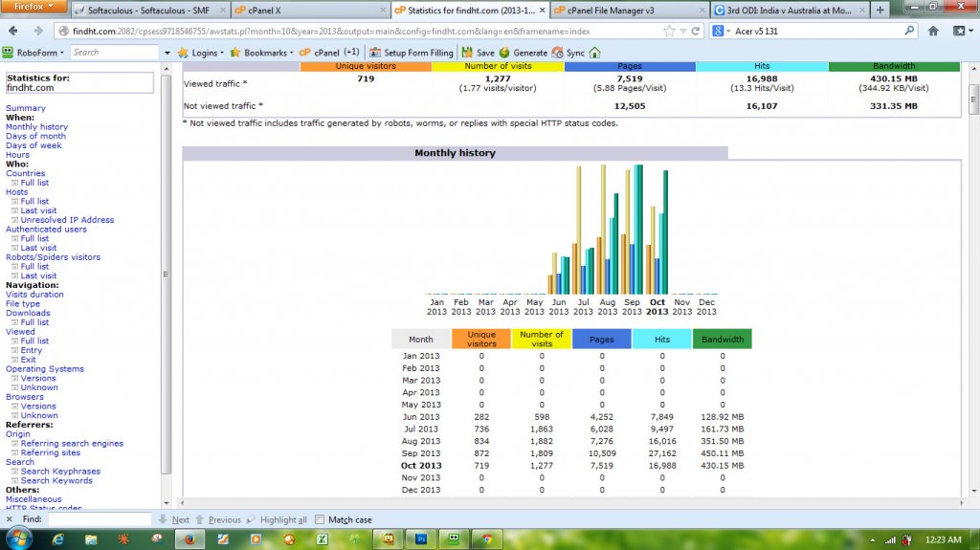Open the Monthly history link in sidebar
The width and height of the screenshot is (980, 550).
36,127
